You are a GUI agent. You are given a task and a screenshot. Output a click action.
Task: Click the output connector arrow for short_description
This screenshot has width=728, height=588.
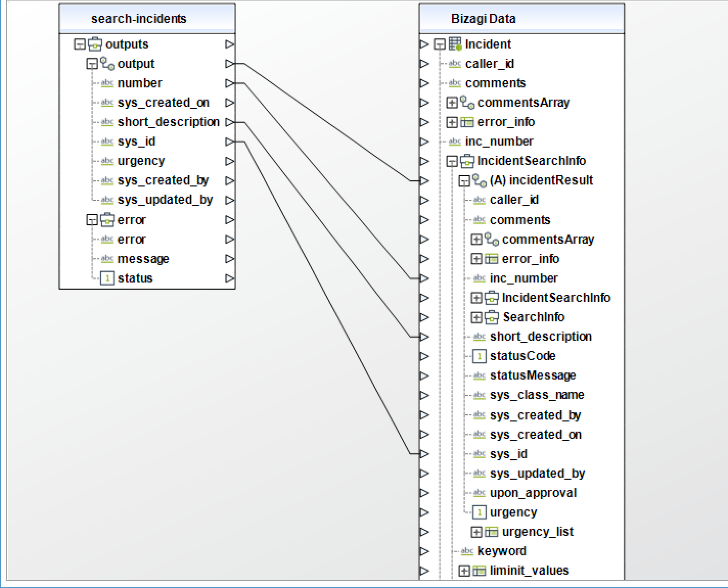(230, 122)
